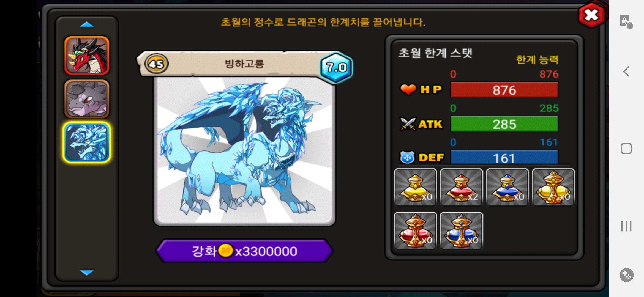
Task: Tap the large yellow essence potion x0
Action: (x=553, y=187)
